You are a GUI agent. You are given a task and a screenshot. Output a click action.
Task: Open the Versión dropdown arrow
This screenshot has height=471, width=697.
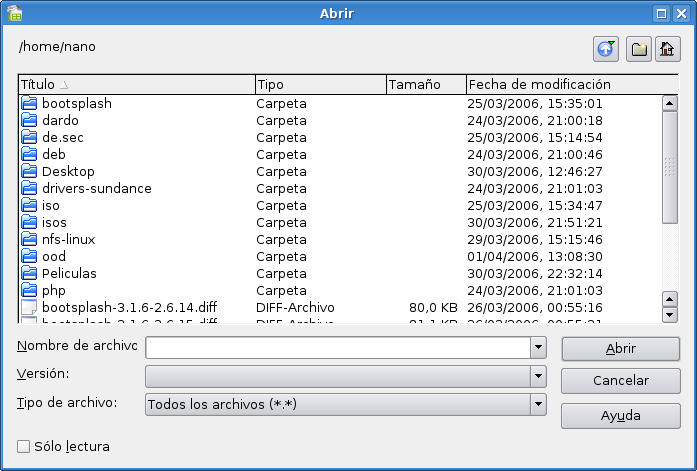click(539, 376)
